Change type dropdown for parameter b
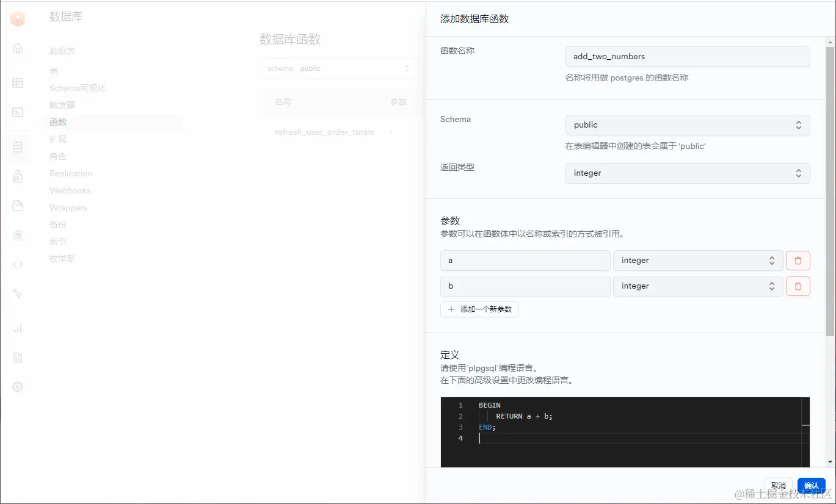The height and width of the screenshot is (504, 836). [698, 286]
